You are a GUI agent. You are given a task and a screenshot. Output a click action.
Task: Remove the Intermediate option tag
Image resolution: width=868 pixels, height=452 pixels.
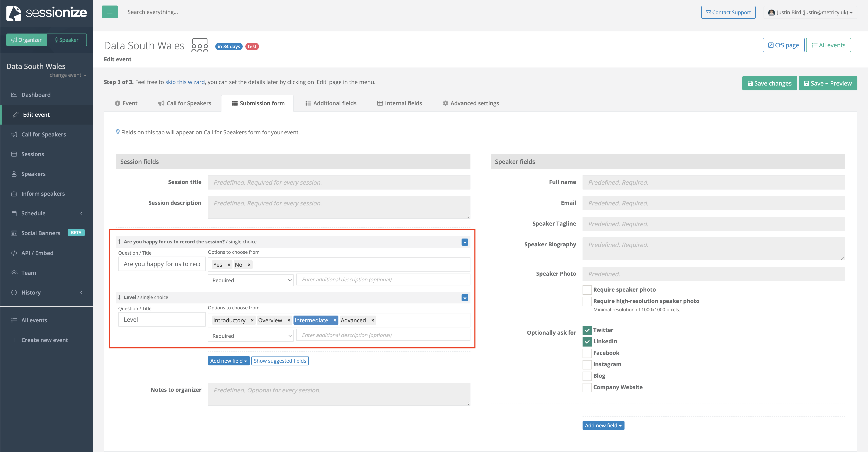pyautogui.click(x=335, y=320)
